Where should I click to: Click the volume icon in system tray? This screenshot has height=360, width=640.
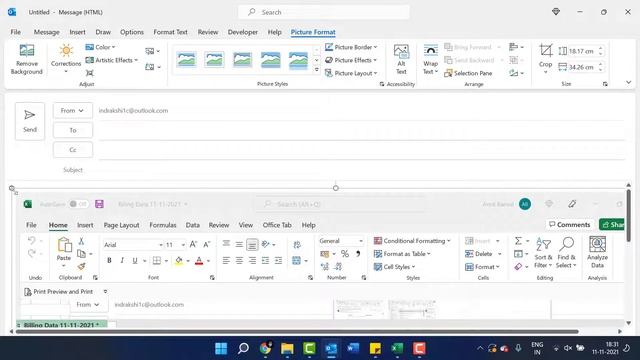(568, 348)
